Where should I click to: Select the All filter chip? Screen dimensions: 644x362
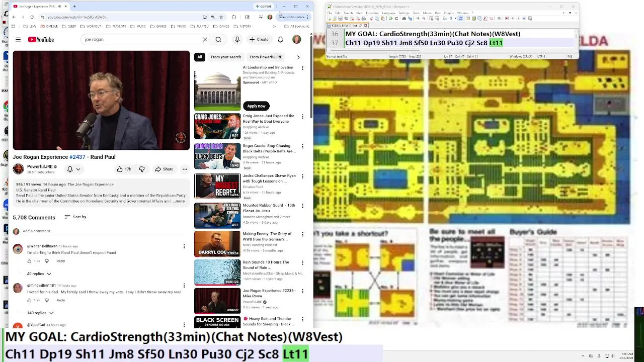(200, 57)
